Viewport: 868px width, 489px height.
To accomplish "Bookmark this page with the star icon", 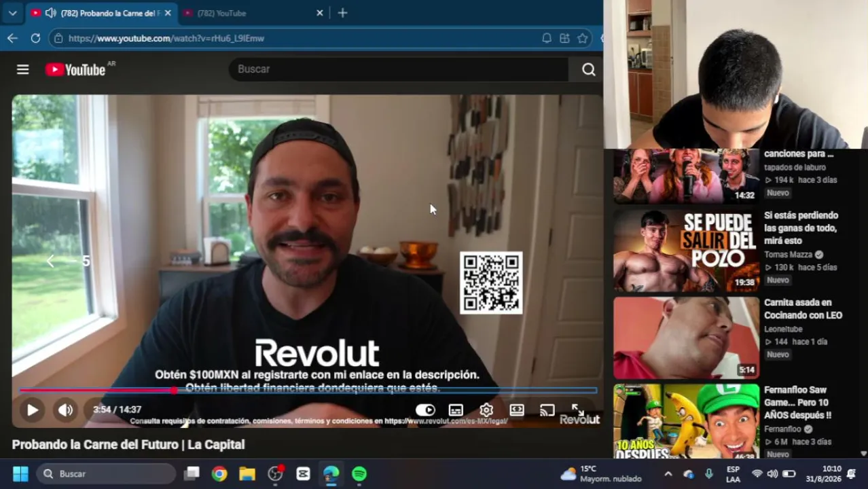I will [x=583, y=38].
